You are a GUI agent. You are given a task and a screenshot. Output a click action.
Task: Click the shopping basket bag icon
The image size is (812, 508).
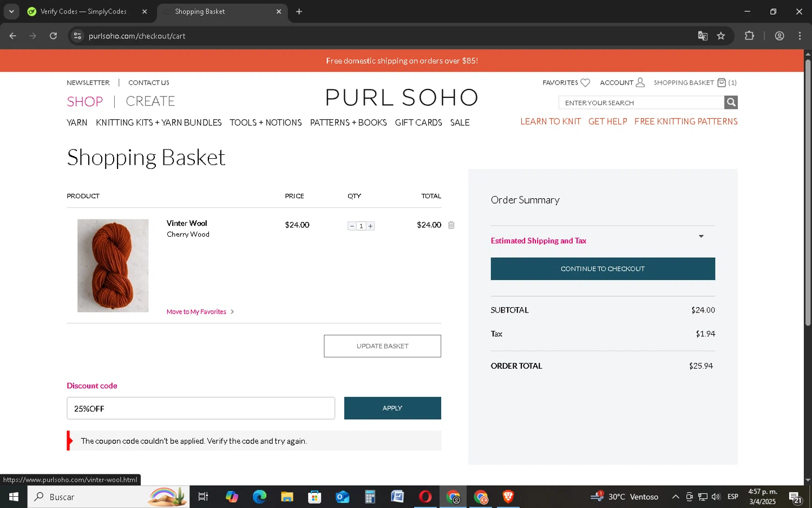(x=722, y=83)
